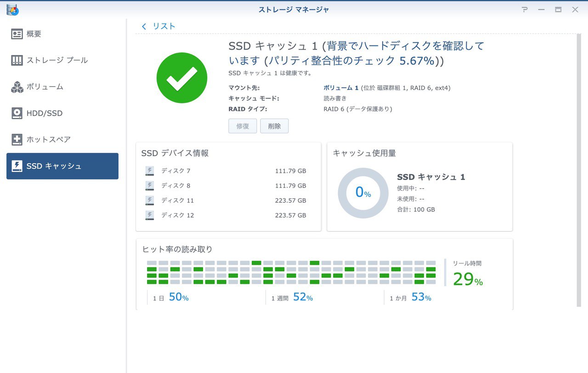The width and height of the screenshot is (588, 373).
Task: Click the ディスク 11 SSD icon
Action: [x=150, y=200]
